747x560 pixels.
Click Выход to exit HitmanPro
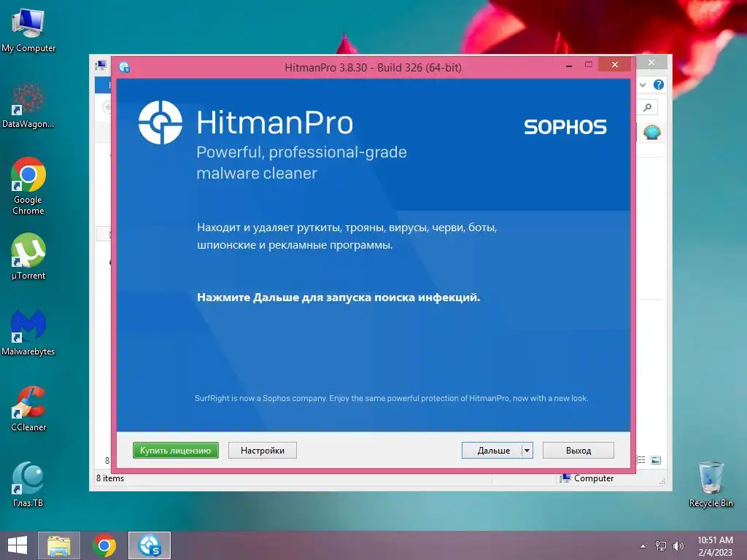click(578, 450)
